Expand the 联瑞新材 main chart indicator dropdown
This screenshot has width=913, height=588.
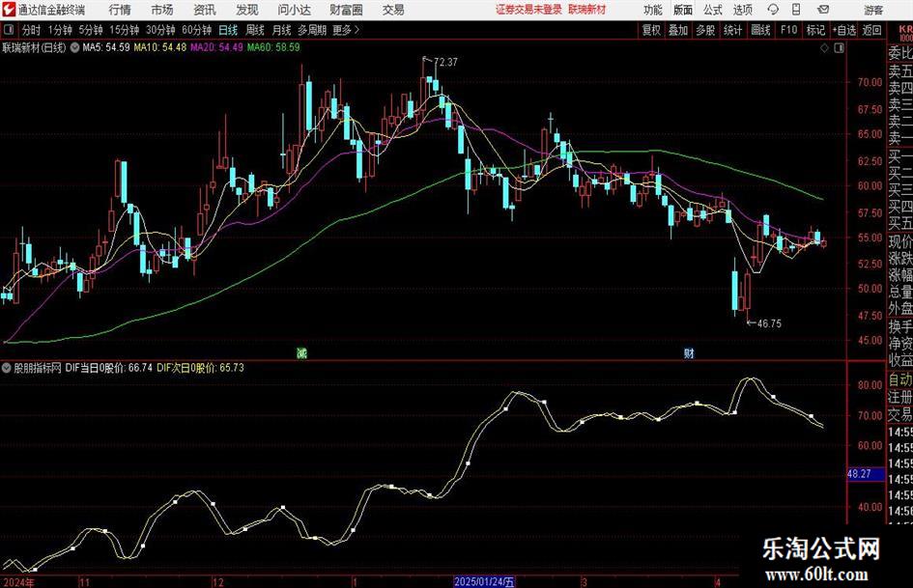75,47
